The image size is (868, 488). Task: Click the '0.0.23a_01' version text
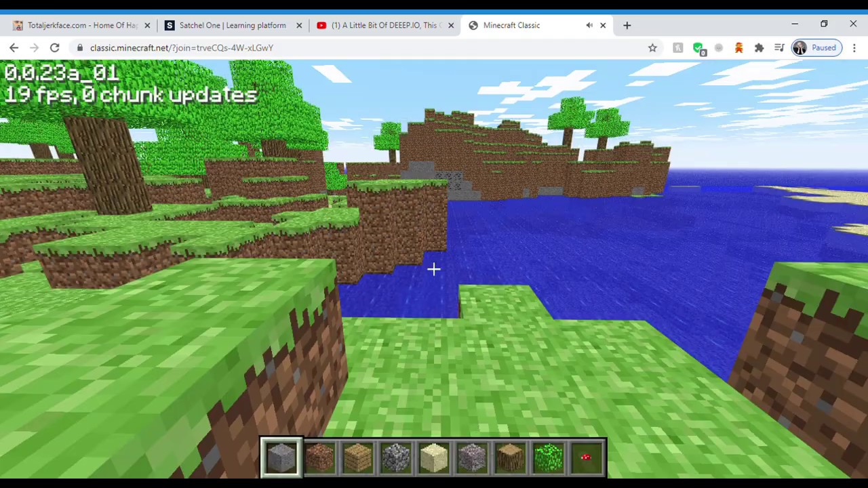[x=61, y=73]
